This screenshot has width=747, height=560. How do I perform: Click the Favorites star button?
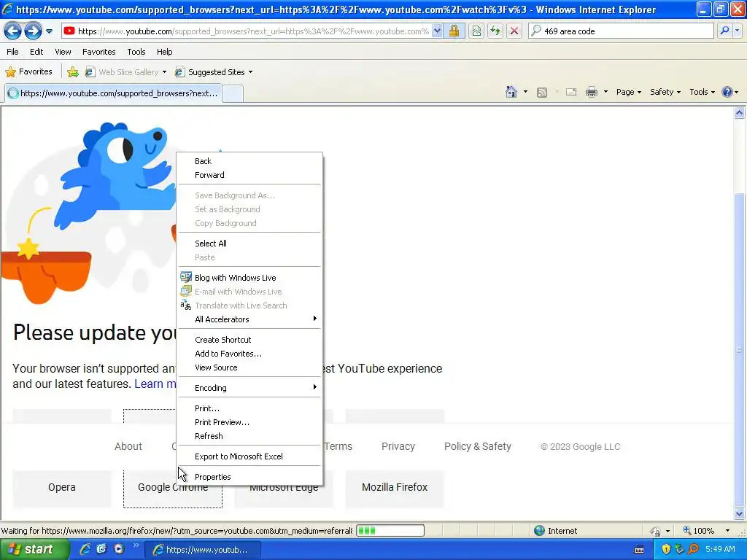click(x=28, y=72)
